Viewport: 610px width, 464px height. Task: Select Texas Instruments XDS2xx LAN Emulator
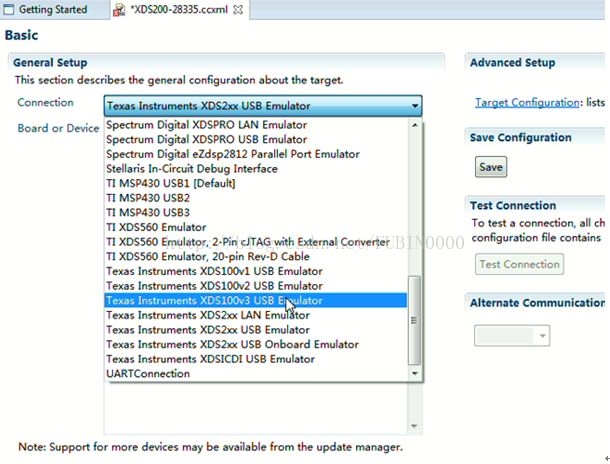(x=256, y=315)
